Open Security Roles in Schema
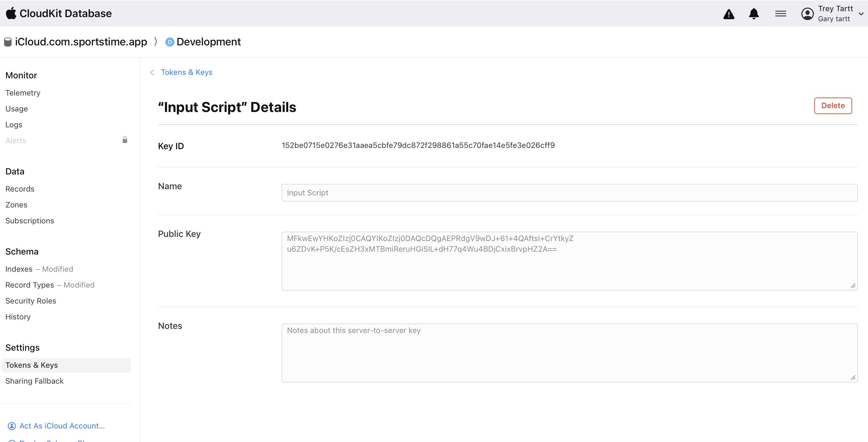Image resolution: width=868 pixels, height=442 pixels. 31,301
